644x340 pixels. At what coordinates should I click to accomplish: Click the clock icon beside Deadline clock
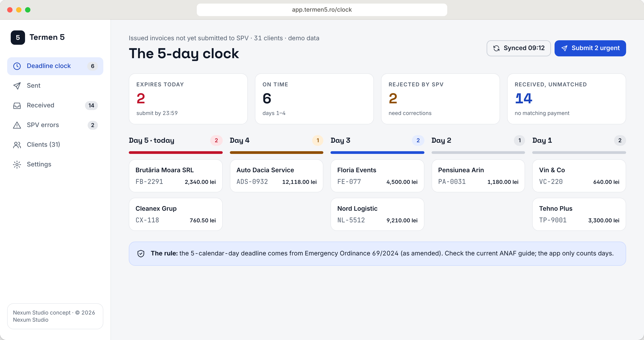click(17, 66)
